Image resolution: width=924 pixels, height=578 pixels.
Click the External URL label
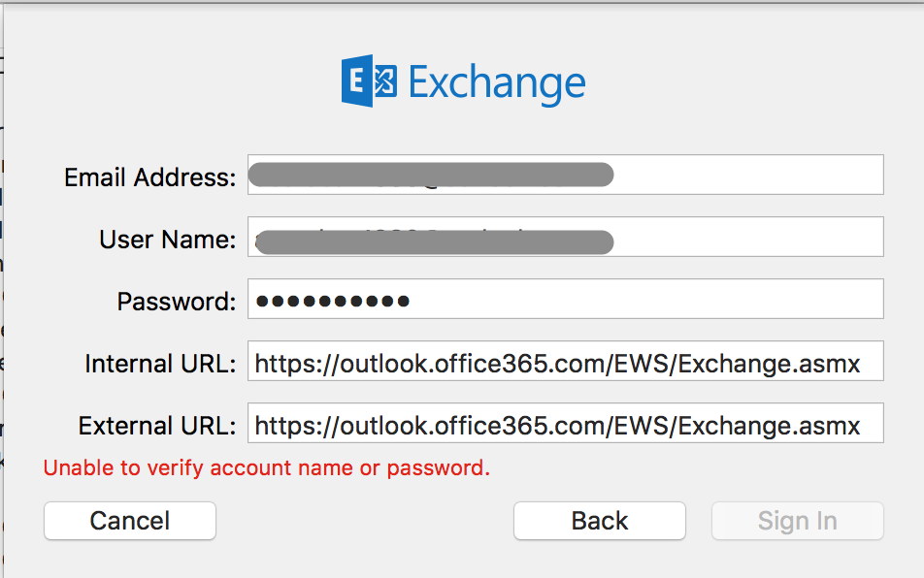pyautogui.click(x=157, y=426)
